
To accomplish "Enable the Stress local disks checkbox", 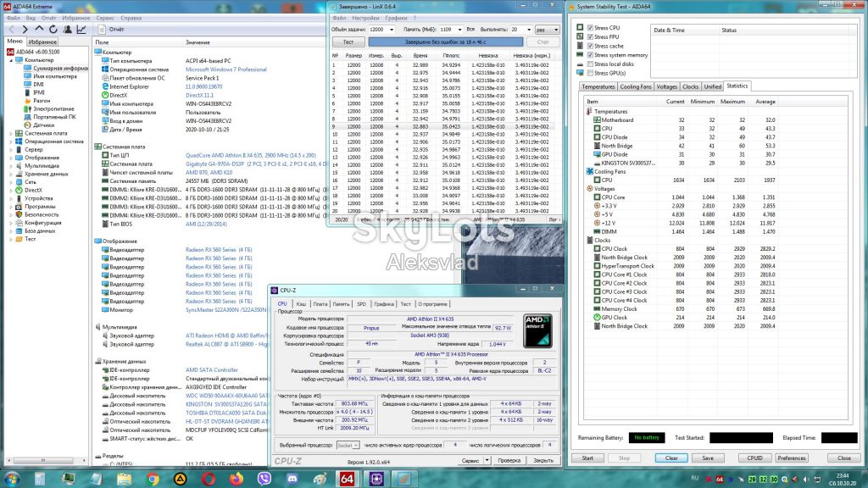I will click(590, 64).
